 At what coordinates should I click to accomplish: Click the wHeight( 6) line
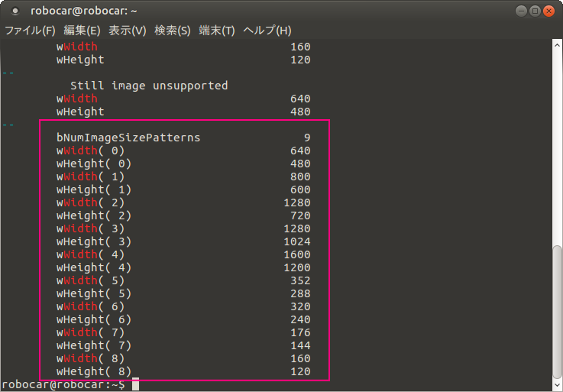183,319
